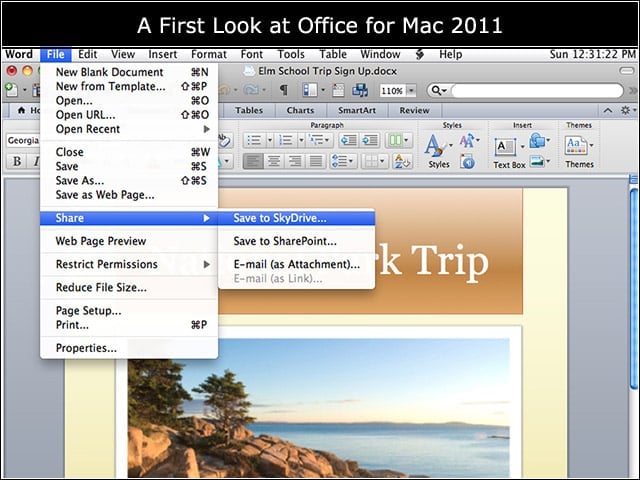Center the paragraph text
The width and height of the screenshot is (640, 480).
click(x=274, y=161)
